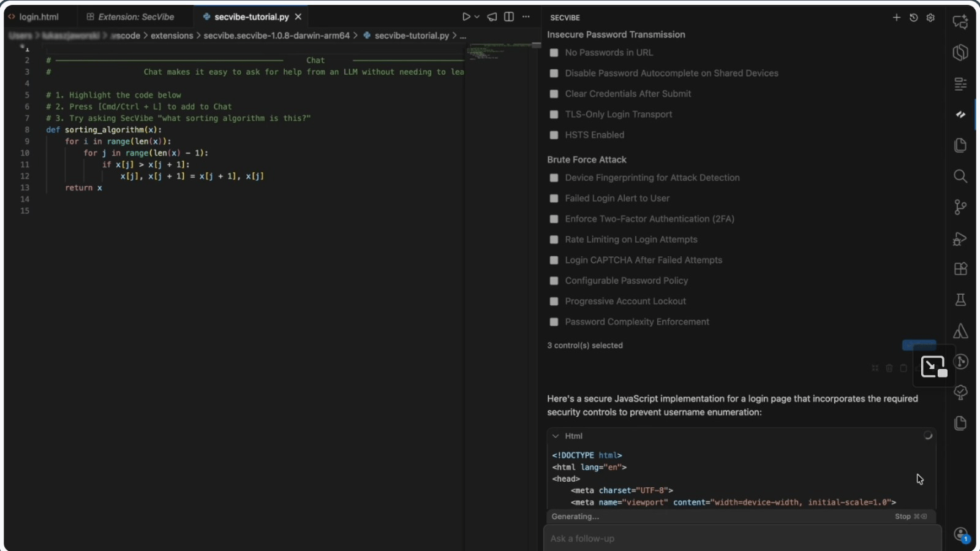This screenshot has height=551, width=980.
Task: Open the Search view in the activity bar
Action: [960, 177]
